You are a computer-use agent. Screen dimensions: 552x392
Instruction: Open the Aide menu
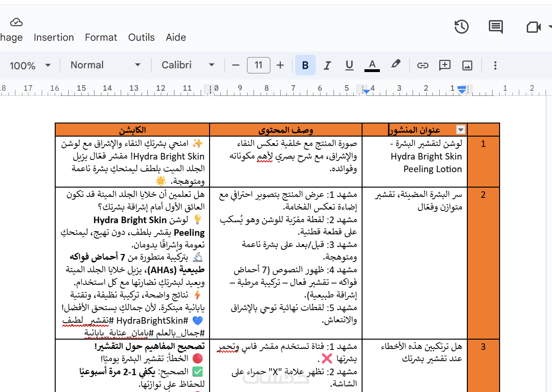pos(176,37)
